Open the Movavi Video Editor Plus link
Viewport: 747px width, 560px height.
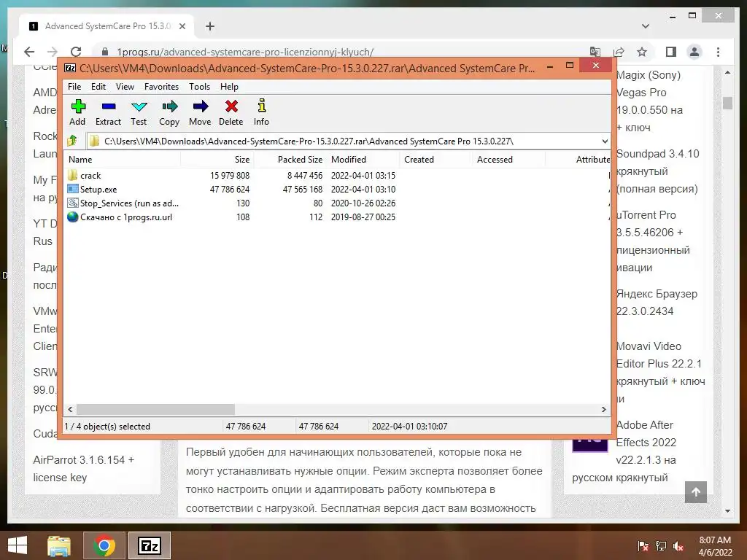(x=660, y=373)
